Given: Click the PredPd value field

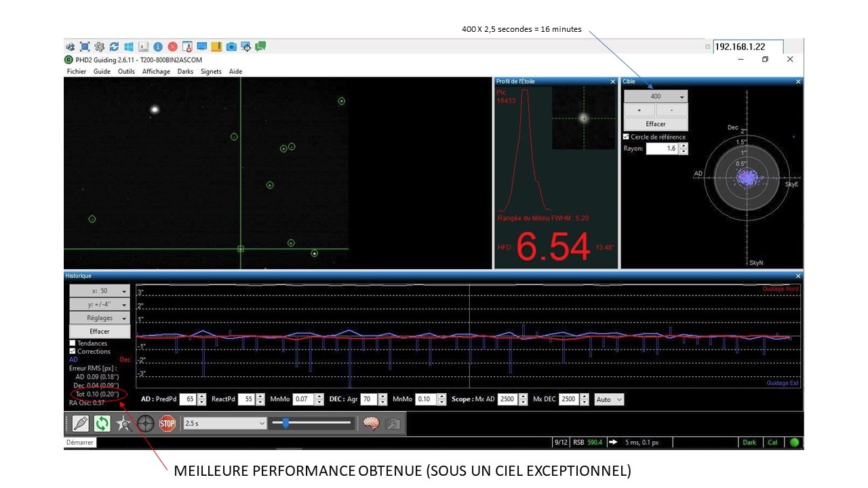Looking at the screenshot, I should tap(187, 400).
